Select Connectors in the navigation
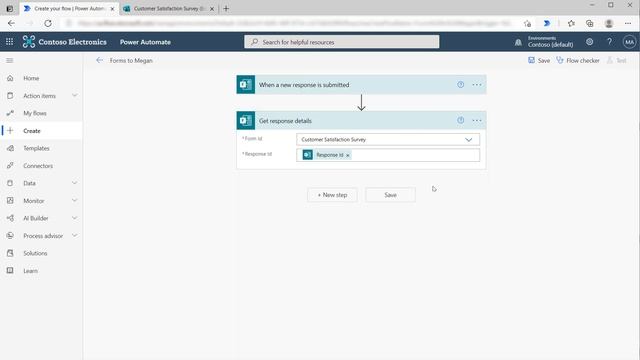 pos(38,166)
